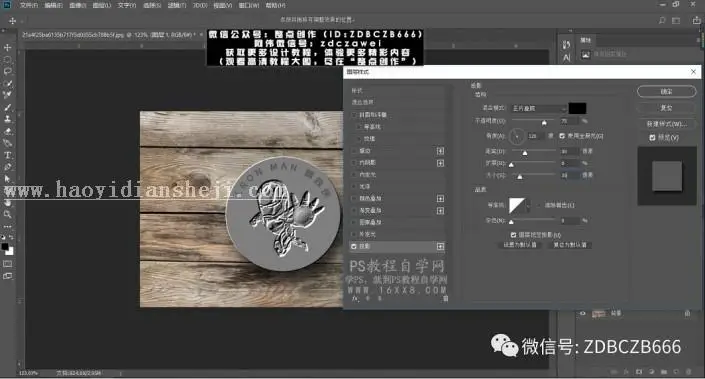Click the angle value field showing 120
This screenshot has width=705, height=379.
[535, 136]
